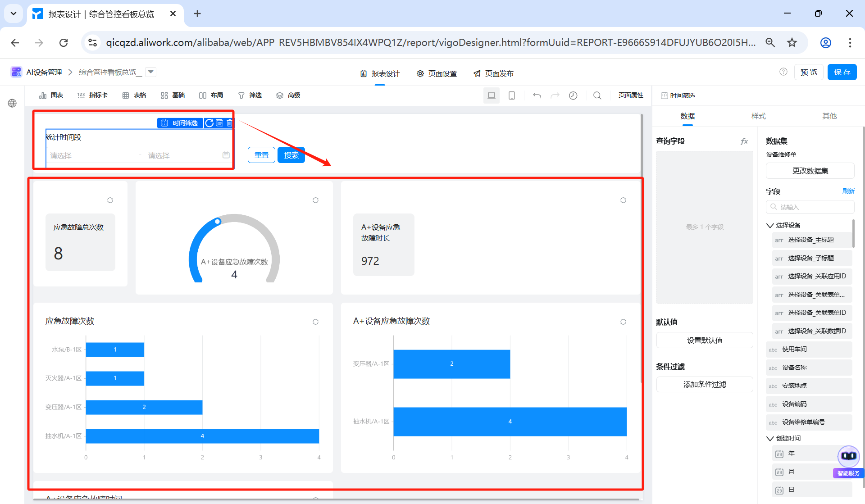Click the 刷新 link beside 字段
The height and width of the screenshot is (504, 865).
[x=848, y=191]
